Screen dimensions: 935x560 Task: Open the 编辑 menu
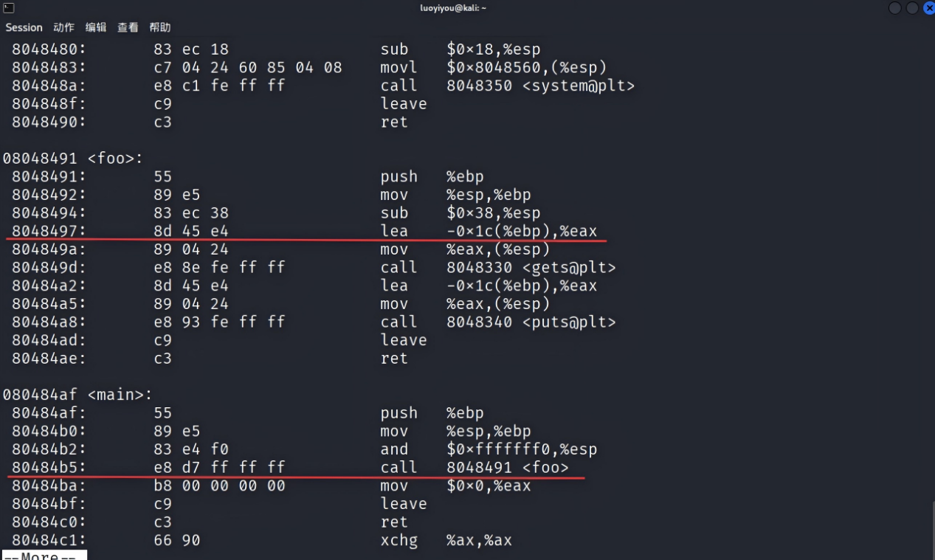(96, 27)
